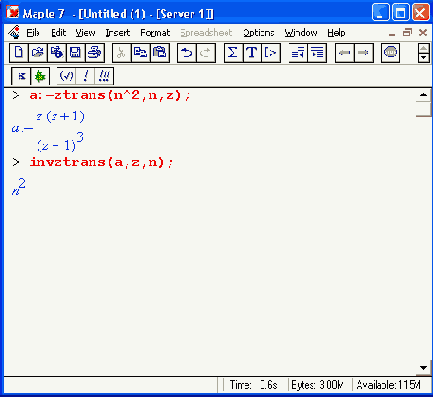The image size is (433, 397).
Task: Insert execution group with the [> icon
Action: click(271, 53)
